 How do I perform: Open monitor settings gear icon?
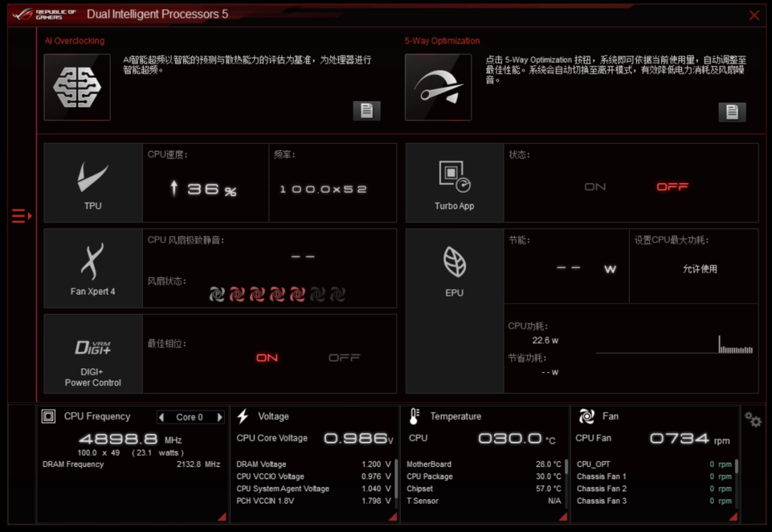753,420
